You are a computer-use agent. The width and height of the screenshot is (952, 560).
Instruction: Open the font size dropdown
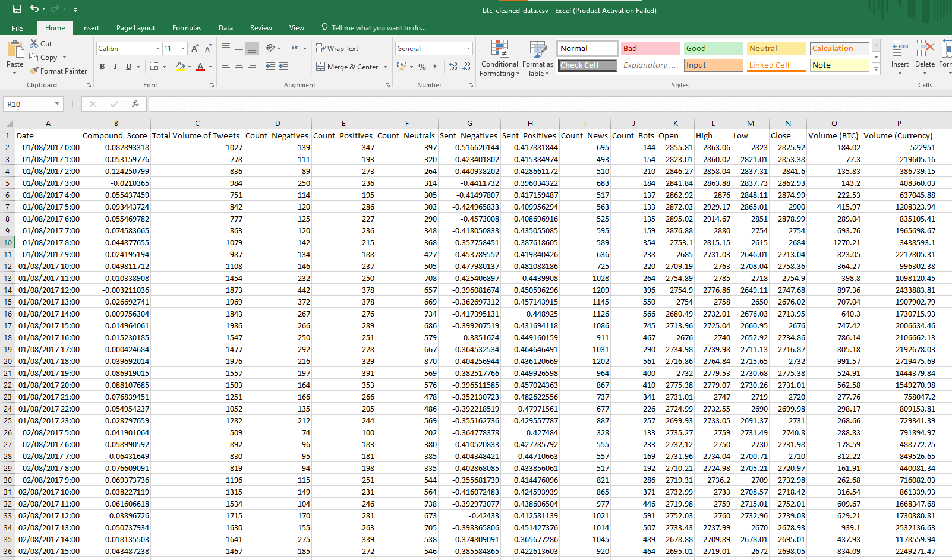[x=182, y=48]
